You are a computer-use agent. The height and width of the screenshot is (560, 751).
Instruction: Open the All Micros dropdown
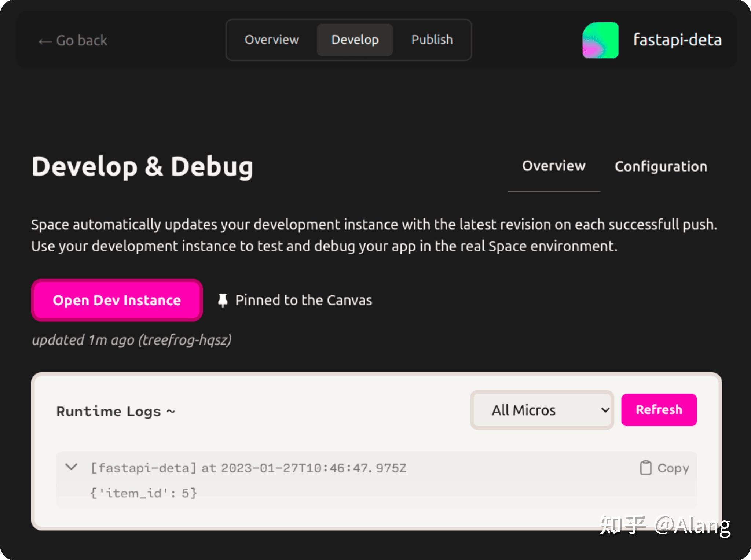(x=542, y=410)
